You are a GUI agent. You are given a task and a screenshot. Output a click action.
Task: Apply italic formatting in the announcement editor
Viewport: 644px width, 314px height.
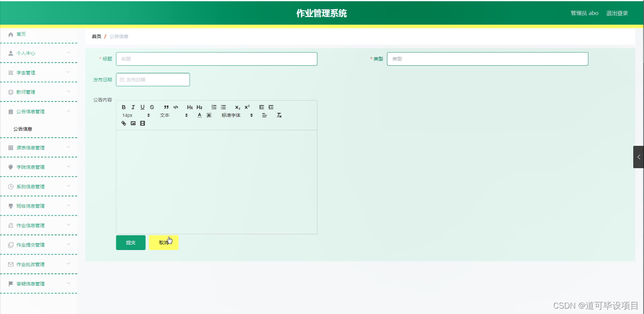[133, 107]
